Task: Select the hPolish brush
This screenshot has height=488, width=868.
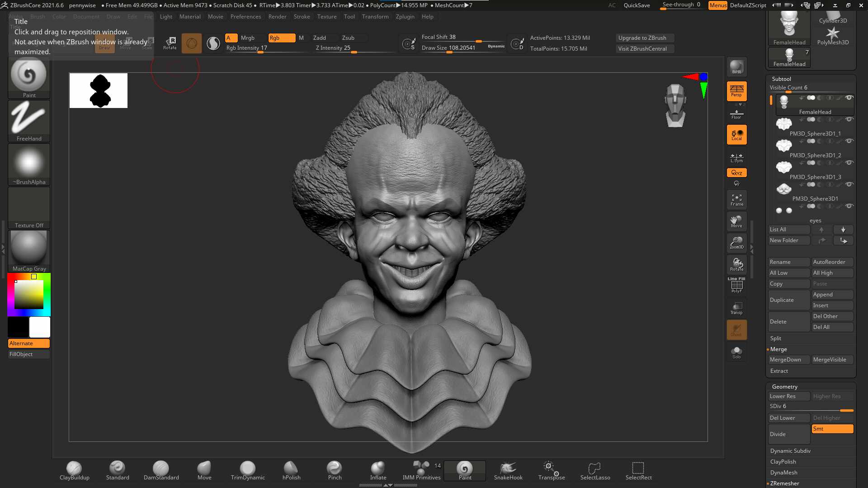Action: [x=291, y=471]
